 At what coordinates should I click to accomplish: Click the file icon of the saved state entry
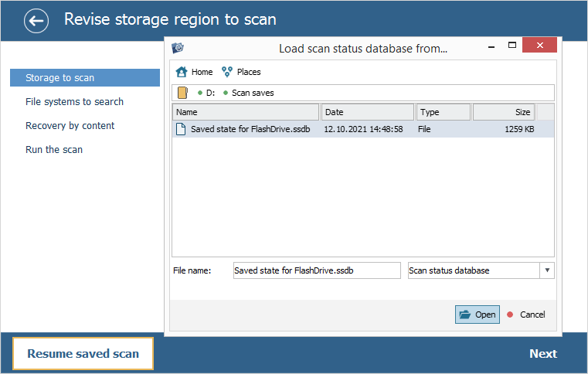pos(182,129)
